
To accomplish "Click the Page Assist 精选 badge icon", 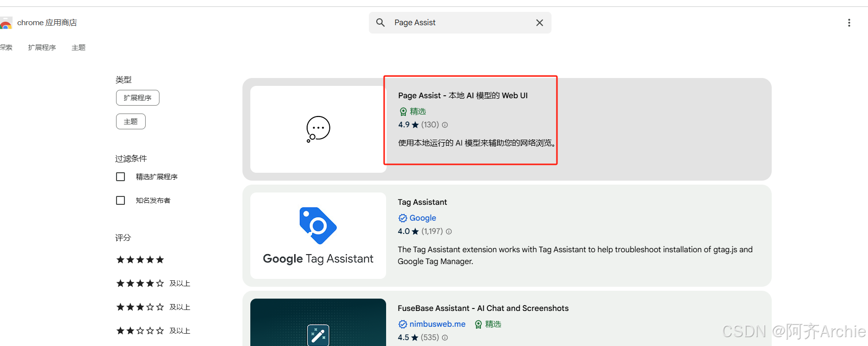I will pyautogui.click(x=403, y=112).
